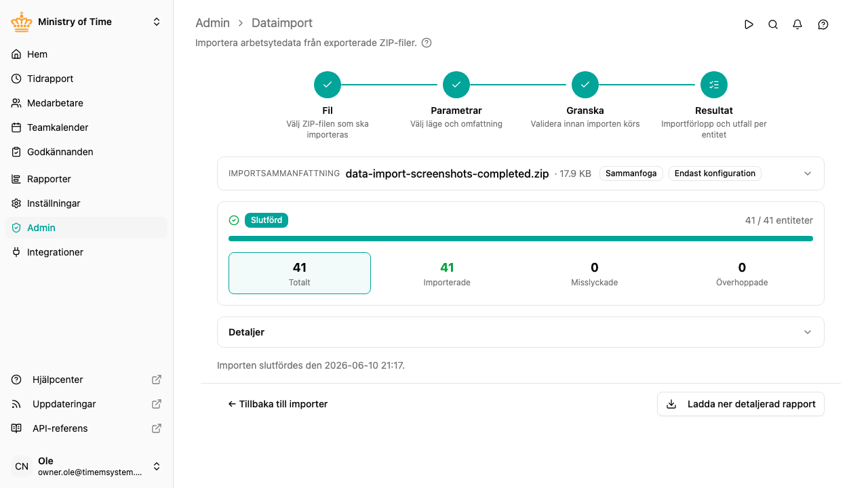Click the Hjälpcenter question-mark icon
Image resolution: width=868 pixels, height=488 pixels.
click(16, 380)
